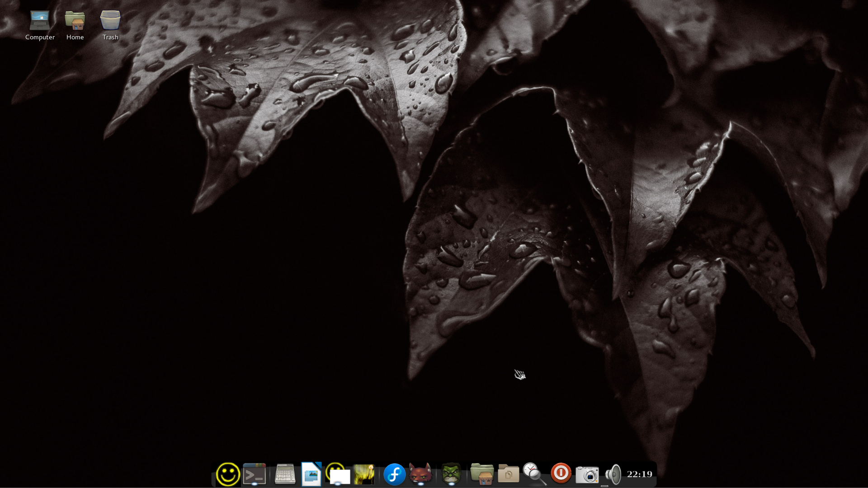The image size is (868, 488).
Task: Launch LibreOffice Writer document icon
Action: pyautogui.click(x=311, y=474)
